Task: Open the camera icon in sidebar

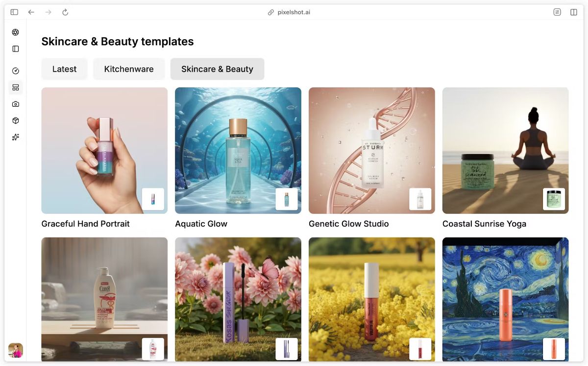Action: point(15,104)
